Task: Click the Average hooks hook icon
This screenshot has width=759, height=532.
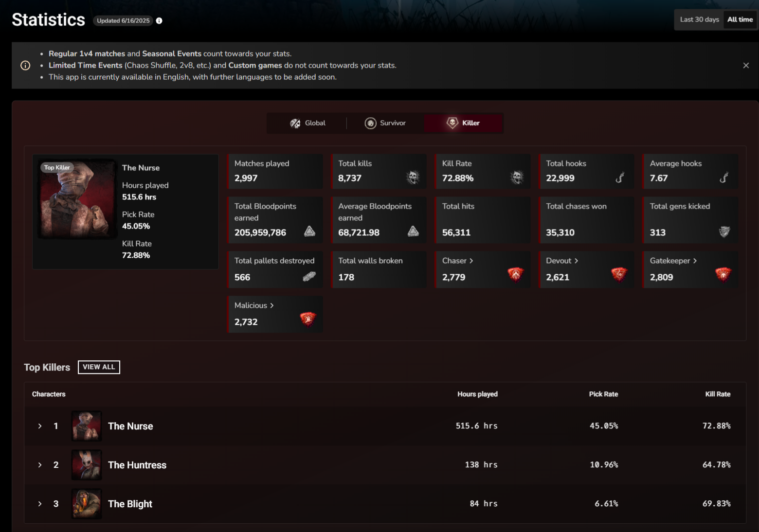Action: (x=724, y=177)
